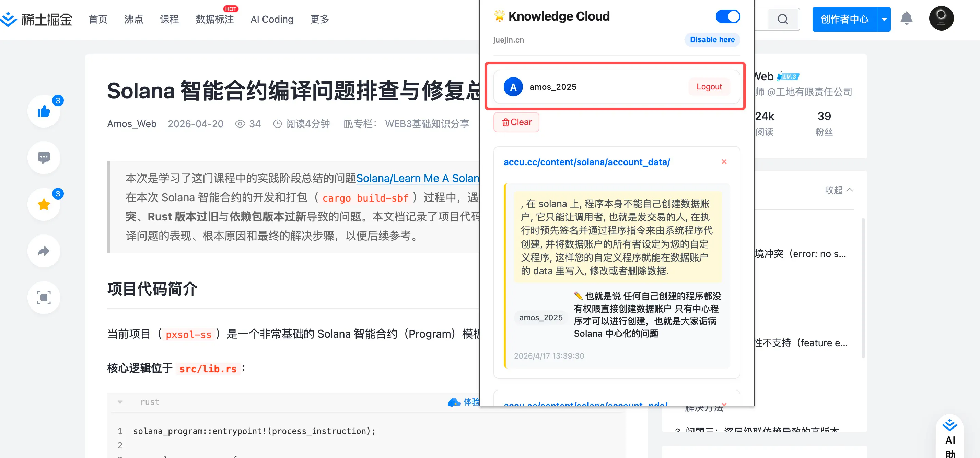Click the pxsol-ss inline code
The width and height of the screenshot is (980, 458).
click(188, 335)
